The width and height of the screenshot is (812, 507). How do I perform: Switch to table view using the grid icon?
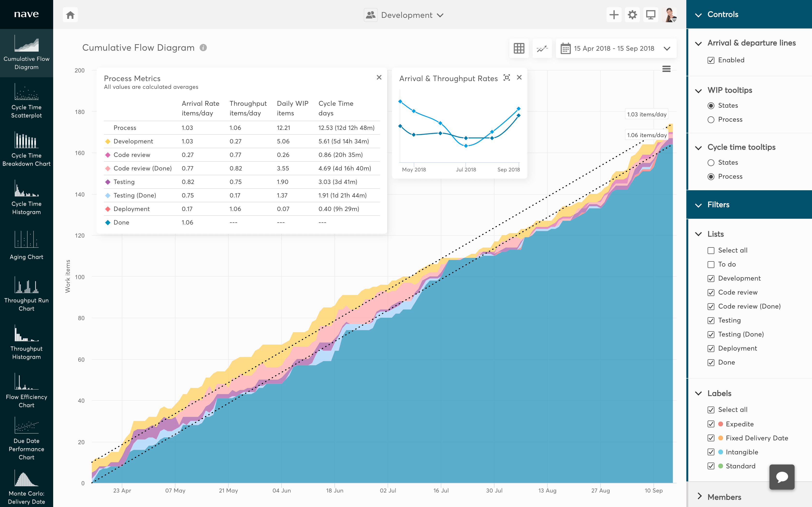(x=519, y=48)
